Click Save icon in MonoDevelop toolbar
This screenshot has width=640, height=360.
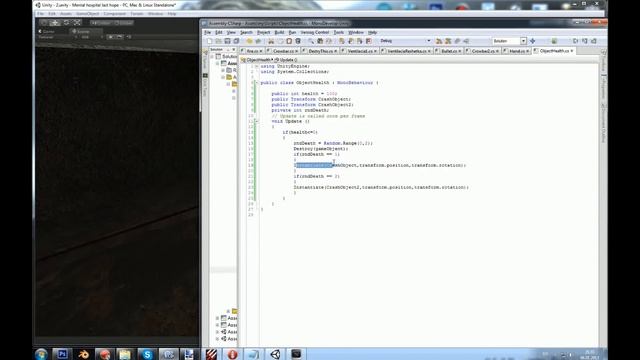point(227,41)
